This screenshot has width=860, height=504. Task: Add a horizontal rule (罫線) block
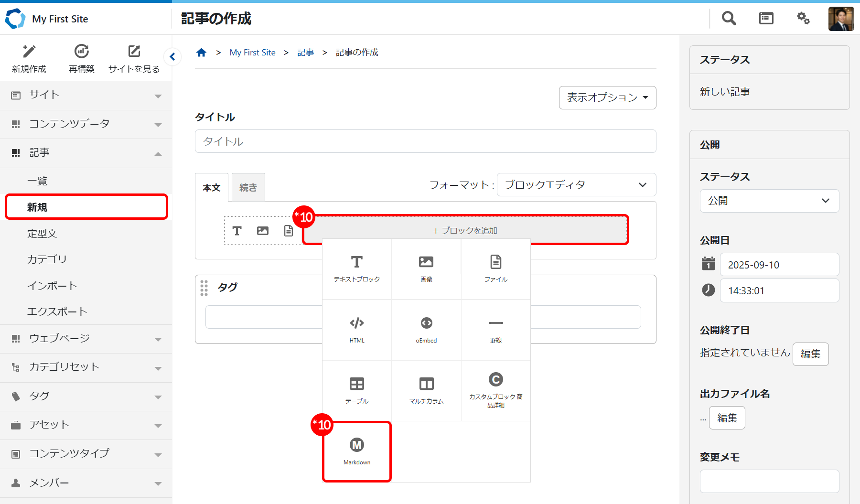(x=495, y=330)
